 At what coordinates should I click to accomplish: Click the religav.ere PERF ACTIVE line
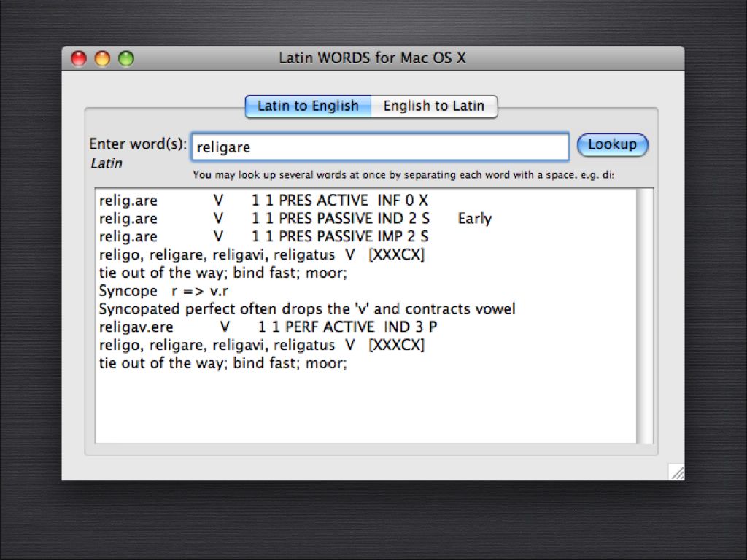tap(268, 327)
